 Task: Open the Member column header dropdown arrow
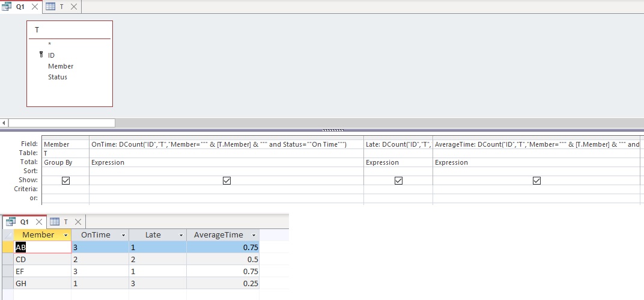coord(65,235)
